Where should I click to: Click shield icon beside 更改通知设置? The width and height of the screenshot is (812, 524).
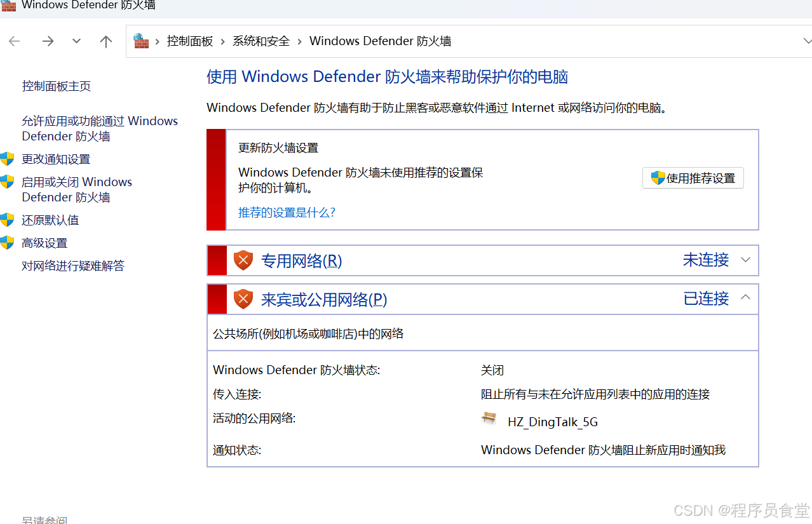click(7, 159)
